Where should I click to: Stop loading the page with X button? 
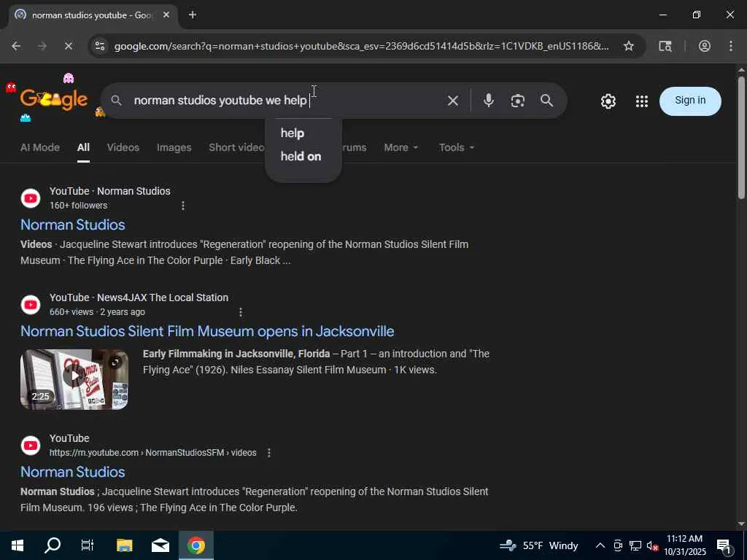(68, 46)
